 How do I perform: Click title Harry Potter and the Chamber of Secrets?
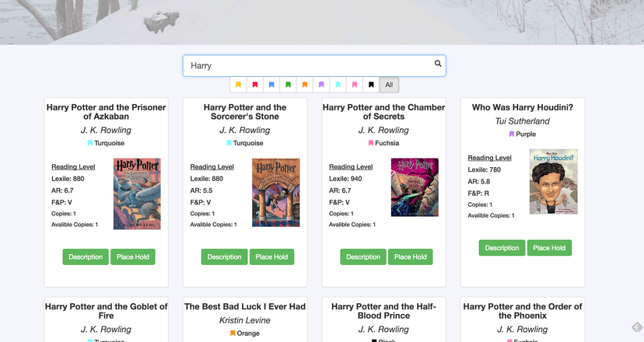tap(383, 112)
